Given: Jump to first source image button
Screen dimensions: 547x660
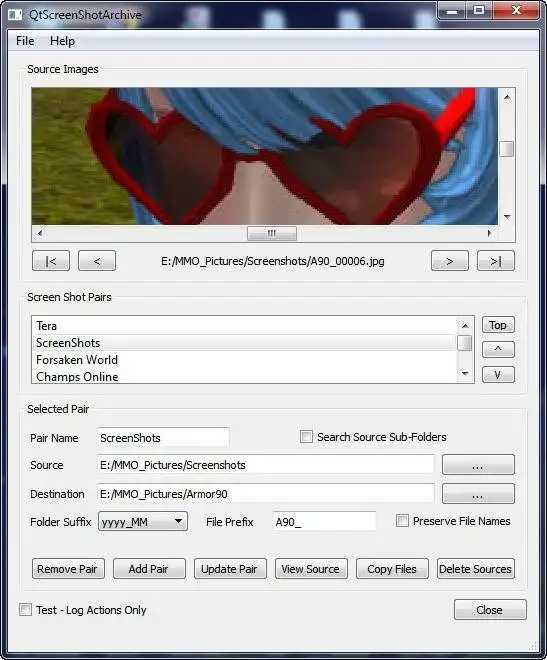Looking at the screenshot, I should [x=51, y=261].
